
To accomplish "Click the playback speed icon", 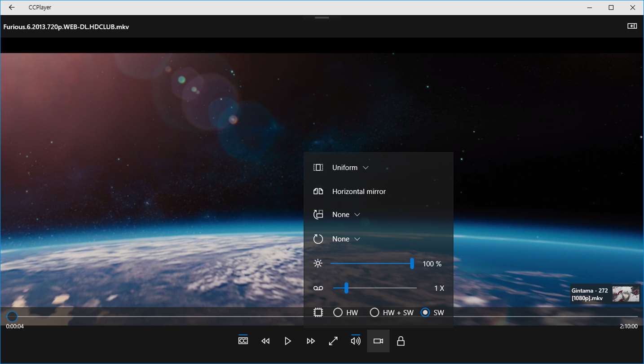I will [318, 288].
